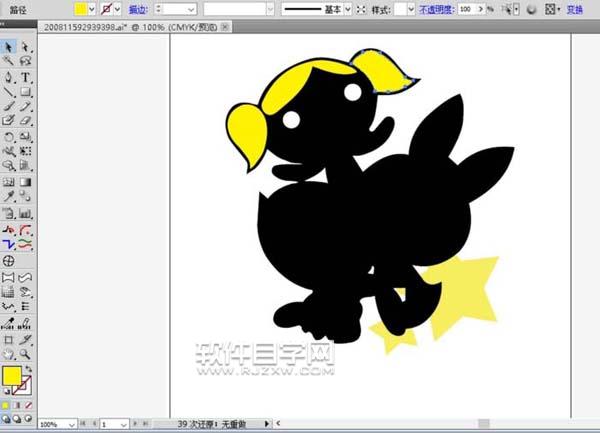The width and height of the screenshot is (600, 433).
Task: Toggle the last screen mode button
Action: point(28,419)
